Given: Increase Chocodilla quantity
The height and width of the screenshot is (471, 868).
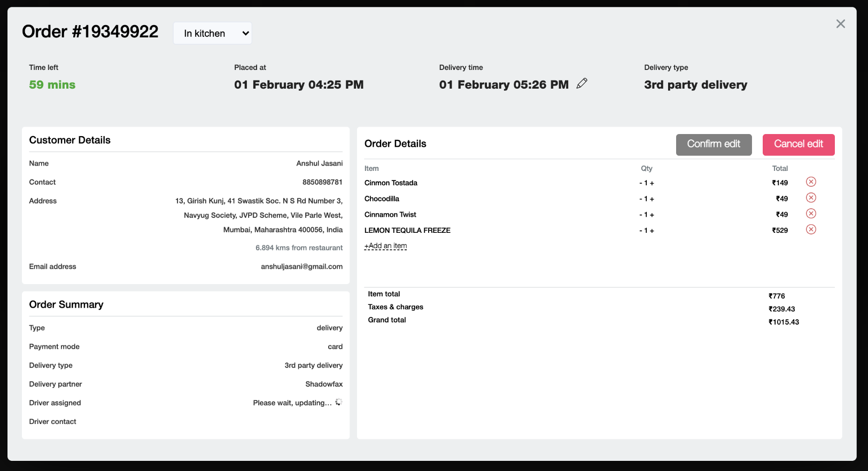Looking at the screenshot, I should 652,199.
